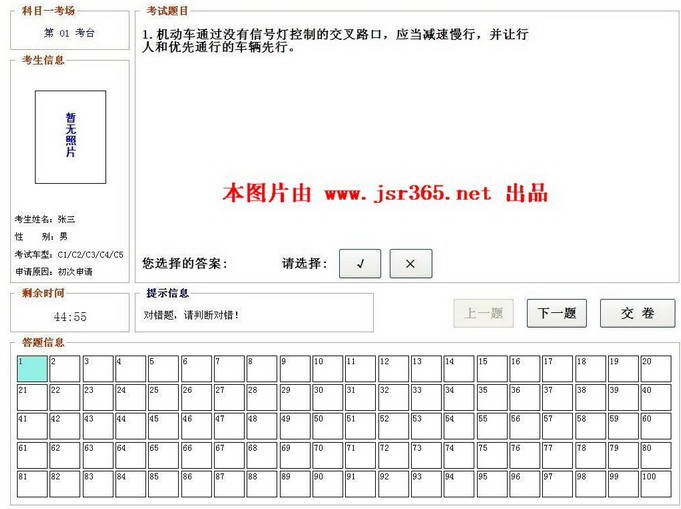The height and width of the screenshot is (509, 681).
Task: Click the greyed-out 上一题 button
Action: (x=483, y=313)
